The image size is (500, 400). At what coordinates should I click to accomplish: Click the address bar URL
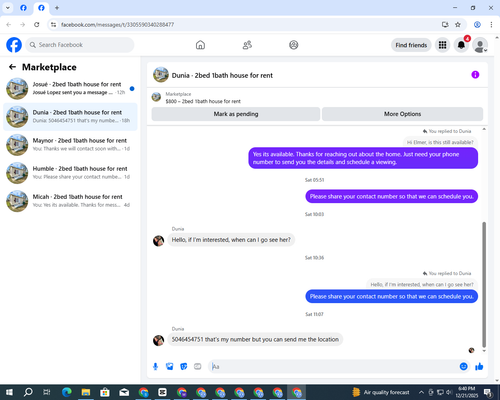click(x=117, y=25)
